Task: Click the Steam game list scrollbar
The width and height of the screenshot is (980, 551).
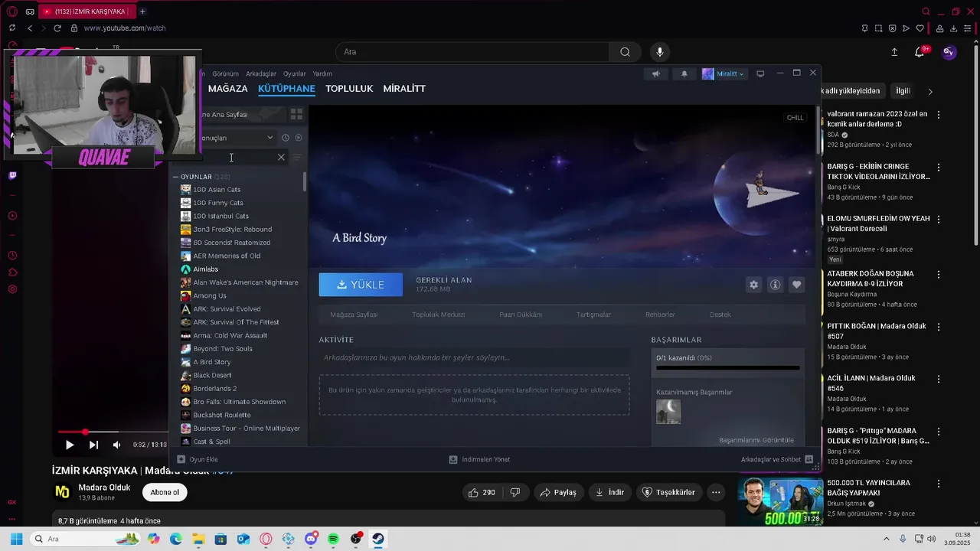Action: click(x=305, y=182)
